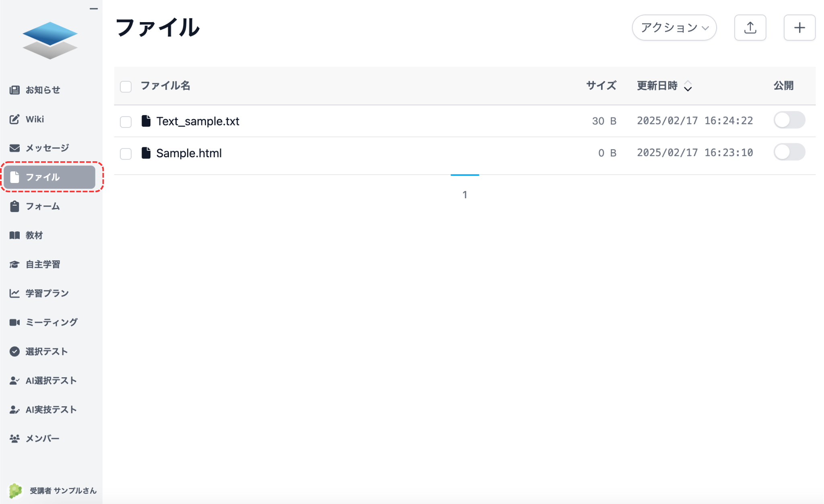This screenshot has width=824, height=504.
Task: Toggle the 更新日時 sort order
Action: point(689,86)
